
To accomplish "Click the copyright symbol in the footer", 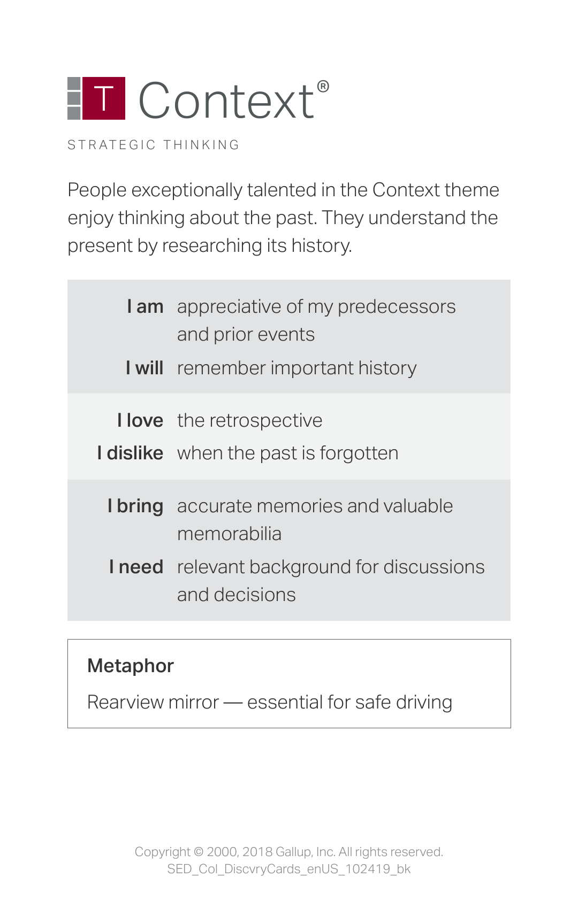I will (199, 852).
